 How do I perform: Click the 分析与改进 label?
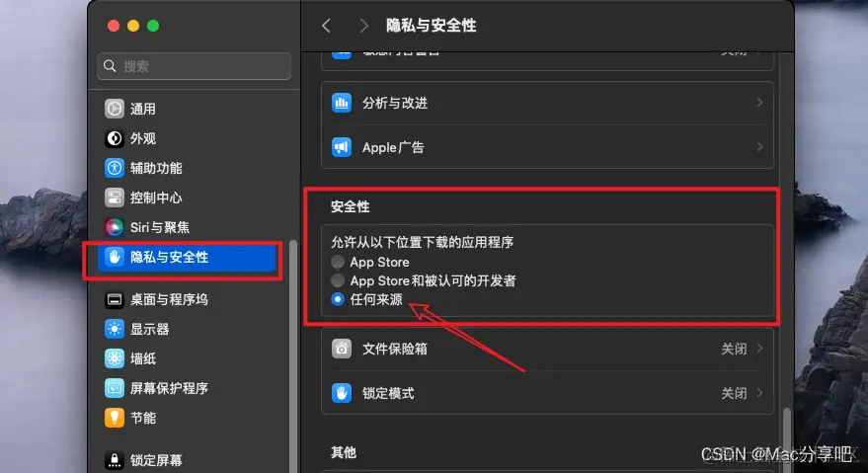[395, 103]
